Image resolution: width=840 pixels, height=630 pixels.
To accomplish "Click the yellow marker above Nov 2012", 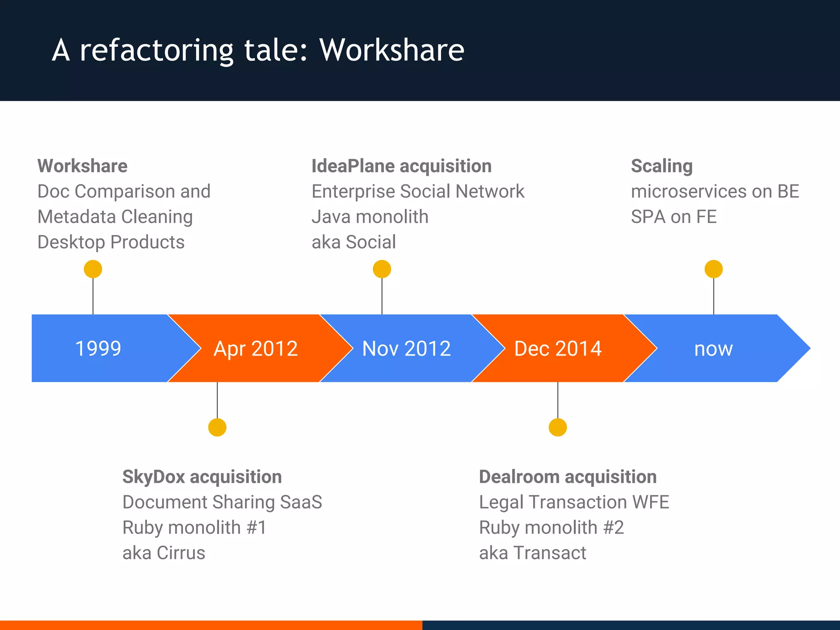I will click(x=382, y=269).
